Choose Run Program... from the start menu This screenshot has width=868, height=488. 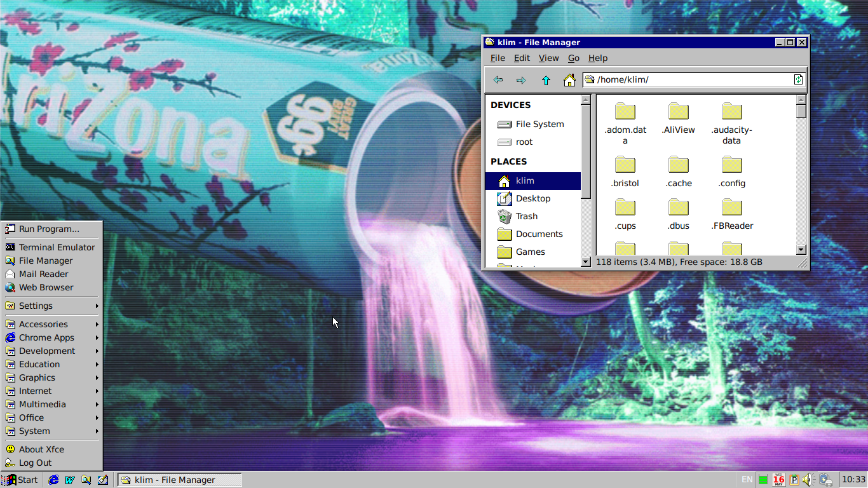pyautogui.click(x=52, y=229)
